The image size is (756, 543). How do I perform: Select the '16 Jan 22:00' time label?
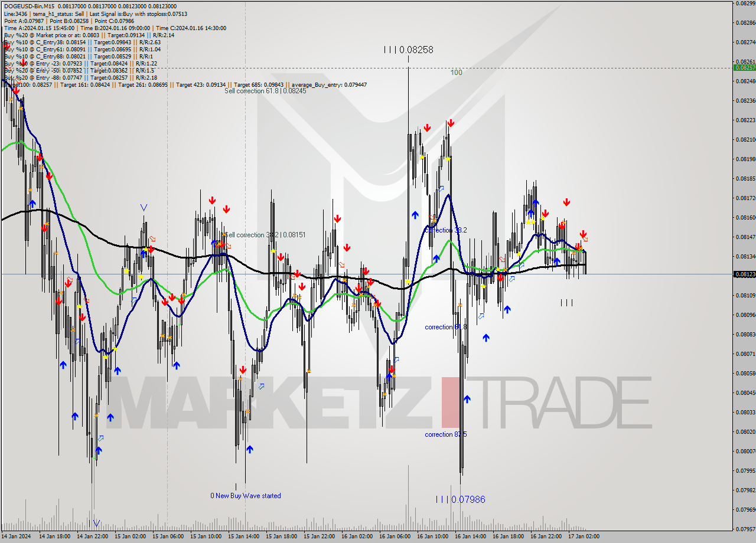pos(546,537)
